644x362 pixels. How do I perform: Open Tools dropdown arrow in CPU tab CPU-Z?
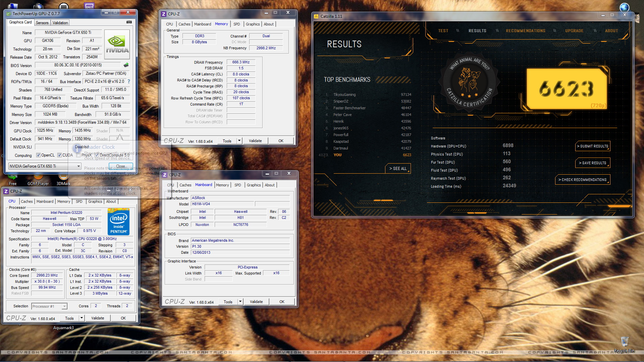click(x=82, y=318)
